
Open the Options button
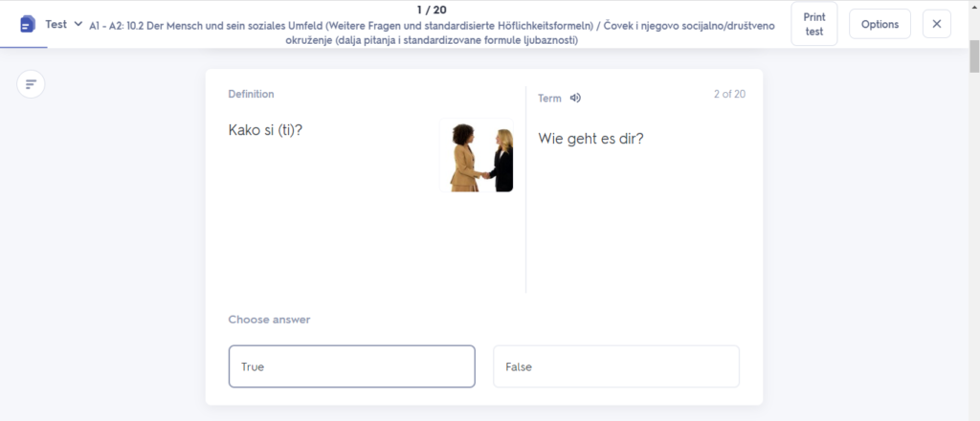point(880,24)
